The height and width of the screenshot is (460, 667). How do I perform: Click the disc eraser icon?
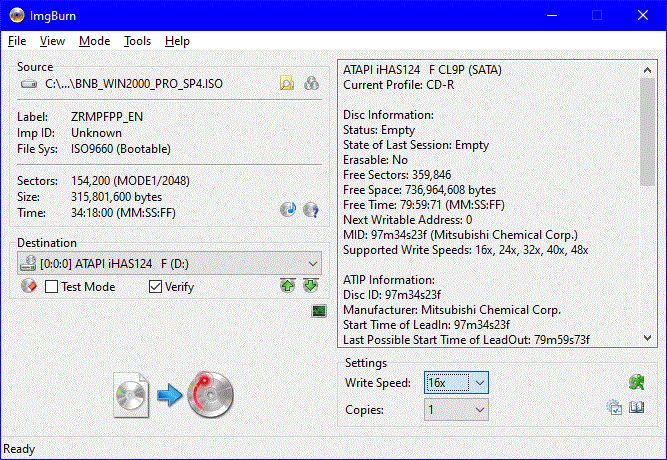[x=29, y=286]
